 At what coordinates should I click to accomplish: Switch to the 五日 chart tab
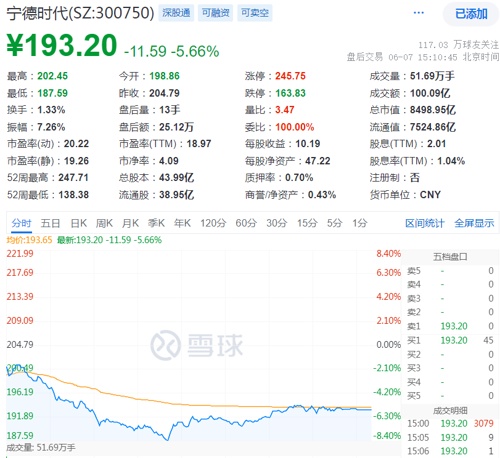point(50,223)
